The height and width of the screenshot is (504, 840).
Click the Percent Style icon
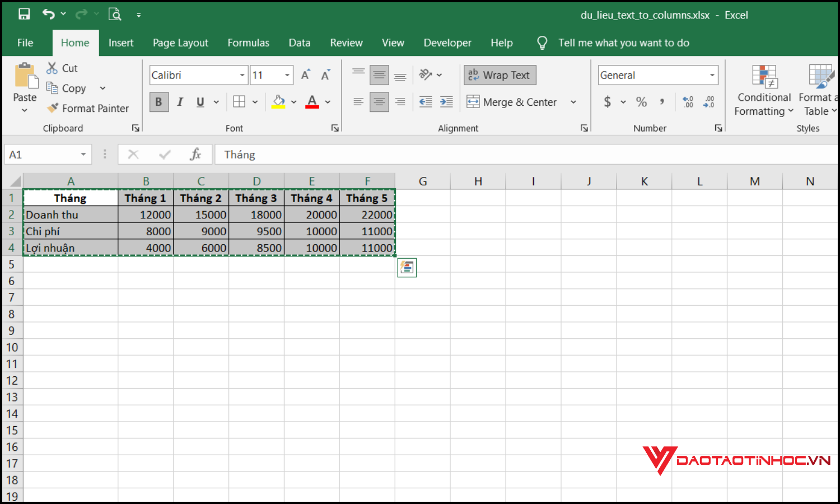click(642, 102)
